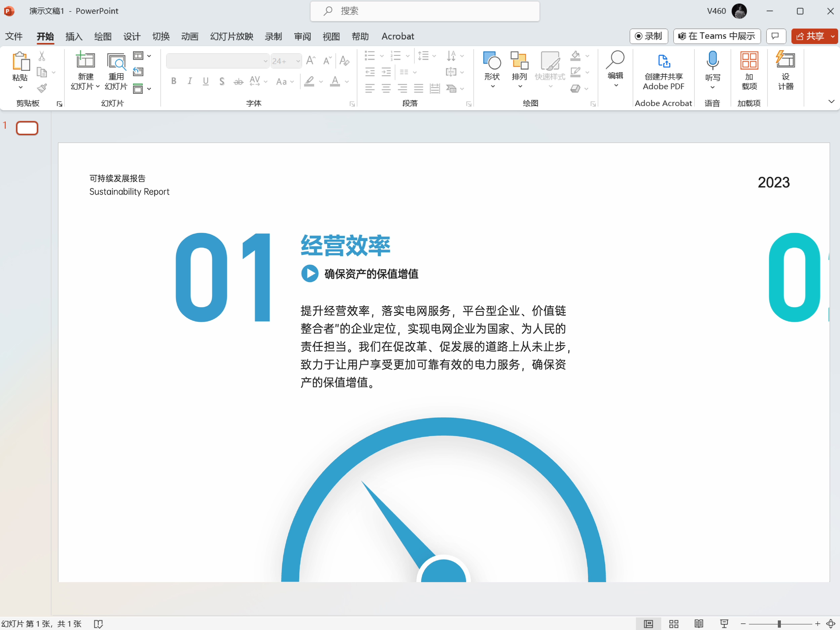
Task: Click the 排列 arrange icon
Action: pos(519,61)
